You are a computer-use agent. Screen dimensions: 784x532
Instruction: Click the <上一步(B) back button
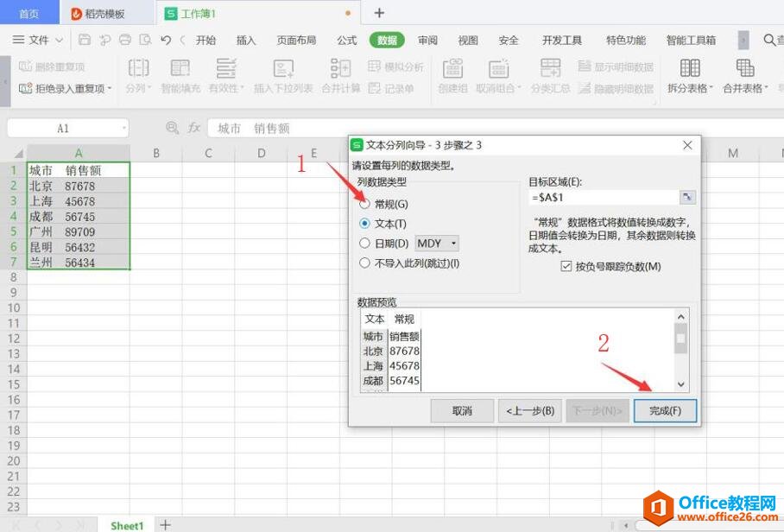pyautogui.click(x=530, y=410)
